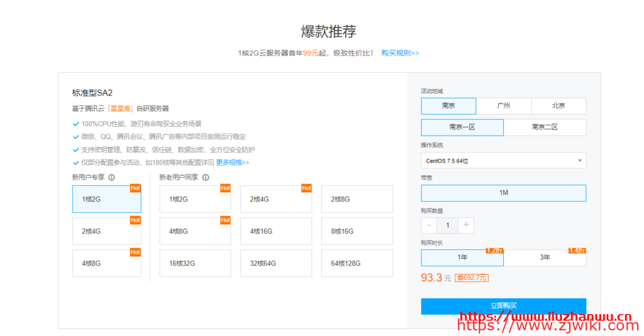
Task: Select 1核2G under 新用户专享
Action: tap(107, 199)
